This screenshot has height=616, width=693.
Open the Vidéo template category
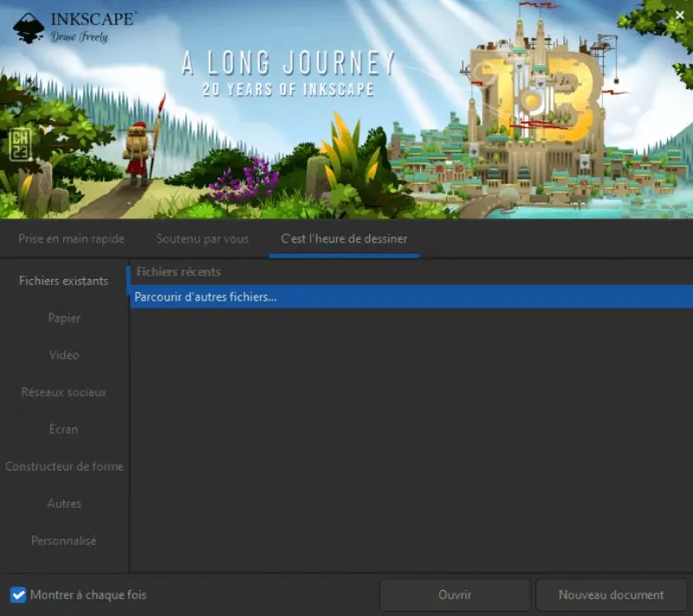click(64, 355)
